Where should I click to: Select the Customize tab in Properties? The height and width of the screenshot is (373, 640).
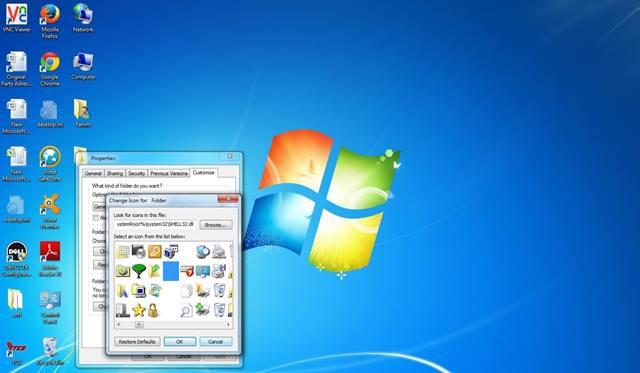[x=204, y=173]
